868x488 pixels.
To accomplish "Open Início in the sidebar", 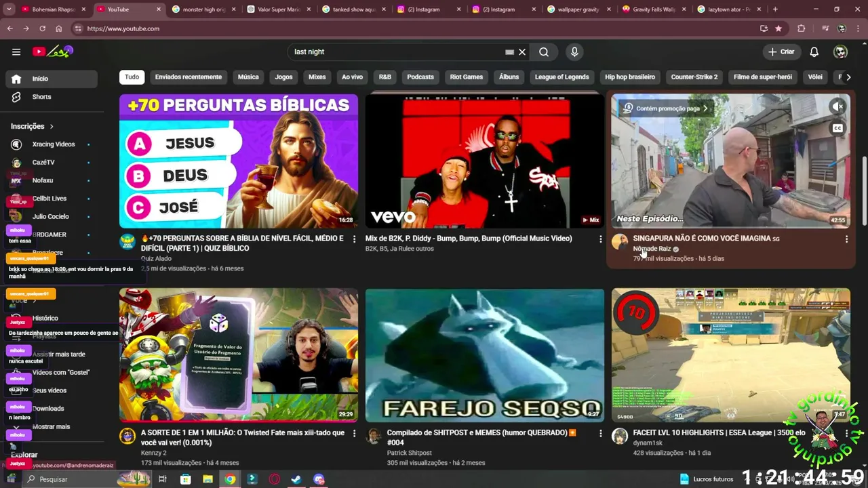I will click(51, 79).
